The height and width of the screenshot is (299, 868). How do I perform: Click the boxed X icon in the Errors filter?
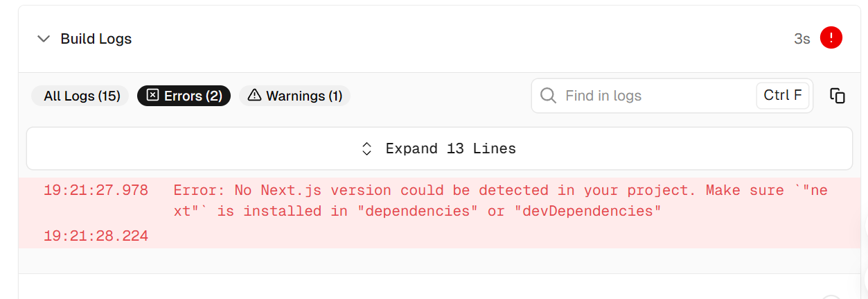click(152, 95)
